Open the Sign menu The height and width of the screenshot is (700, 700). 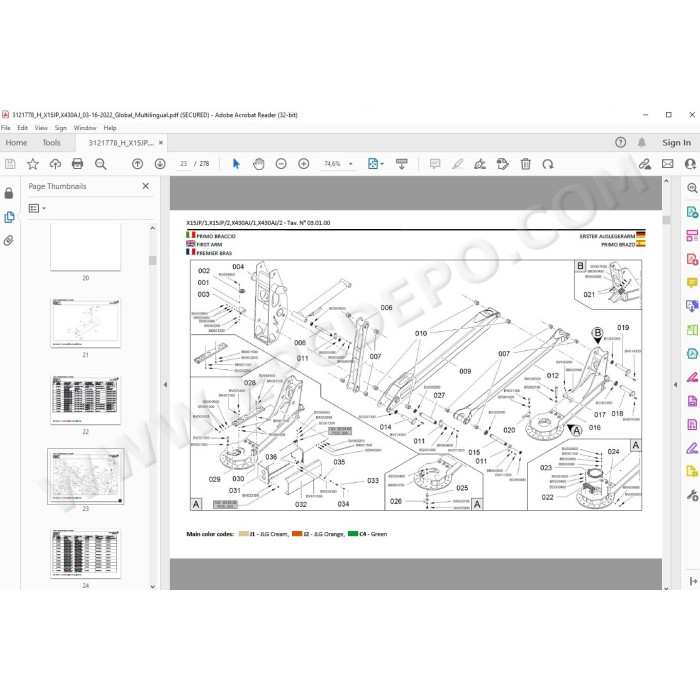[x=61, y=128]
